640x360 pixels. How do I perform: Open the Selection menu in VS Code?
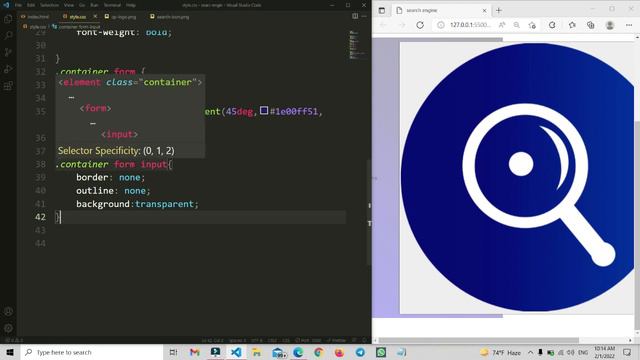(x=49, y=5)
